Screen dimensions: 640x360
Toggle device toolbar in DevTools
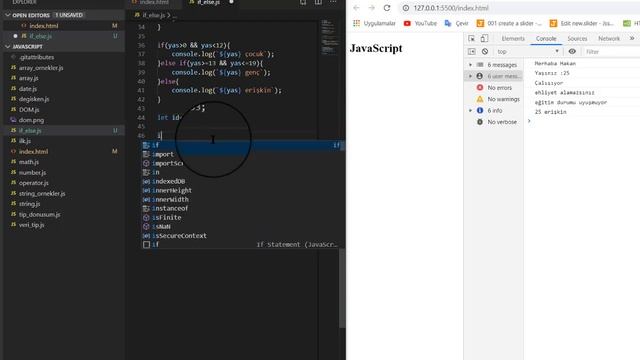pos(484,38)
